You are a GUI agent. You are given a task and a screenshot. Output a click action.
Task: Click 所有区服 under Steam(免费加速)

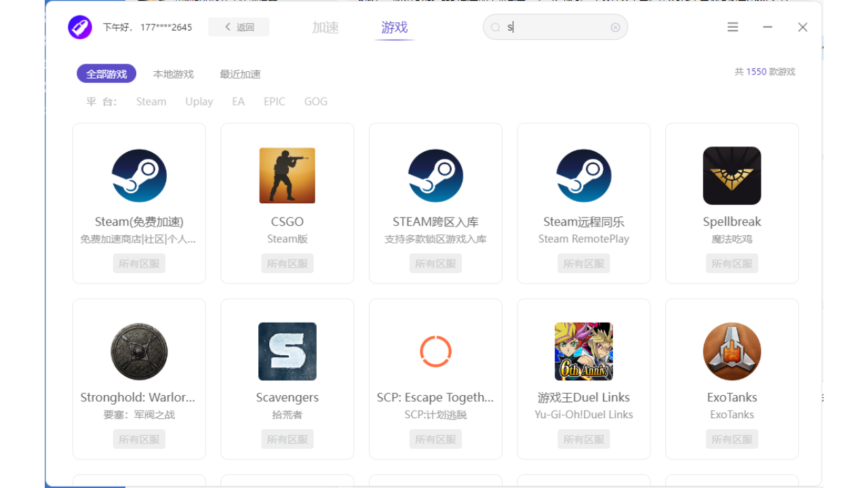[139, 264]
